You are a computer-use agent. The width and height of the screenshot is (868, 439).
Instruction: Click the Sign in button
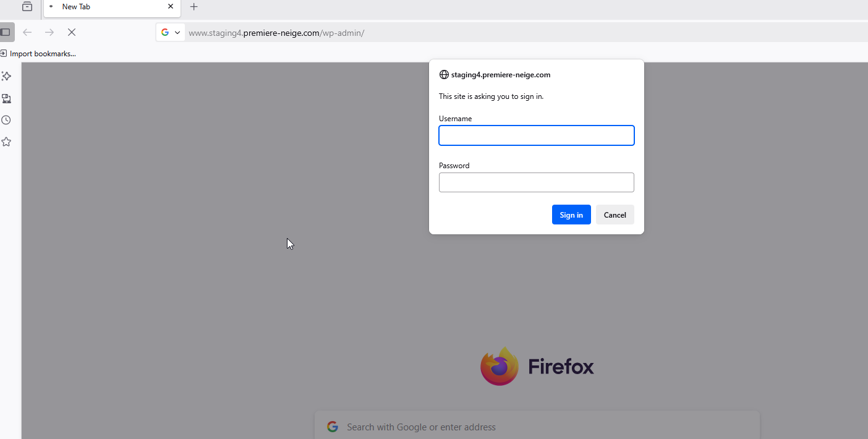tap(571, 215)
